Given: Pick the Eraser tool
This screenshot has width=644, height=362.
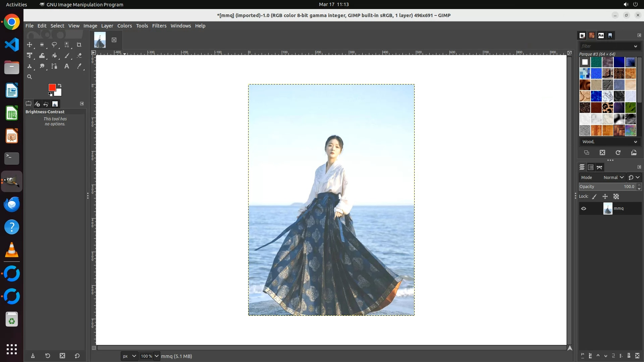Looking at the screenshot, I should point(79,56).
